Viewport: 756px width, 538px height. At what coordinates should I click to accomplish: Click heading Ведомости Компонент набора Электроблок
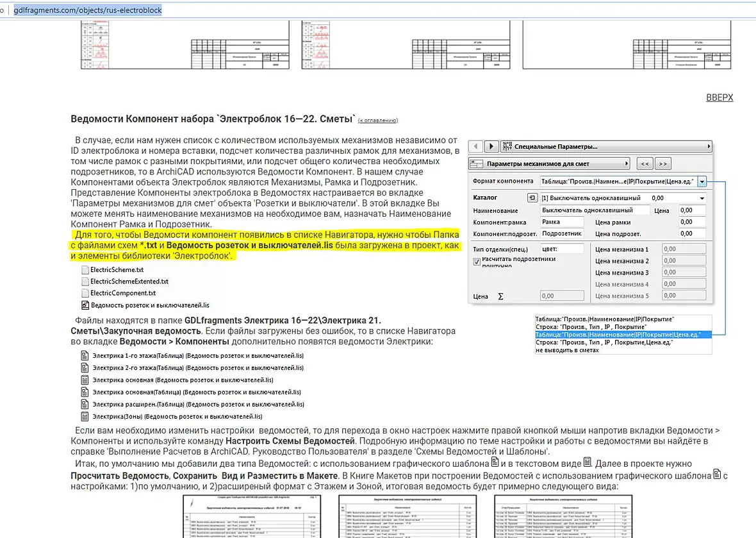[213, 119]
